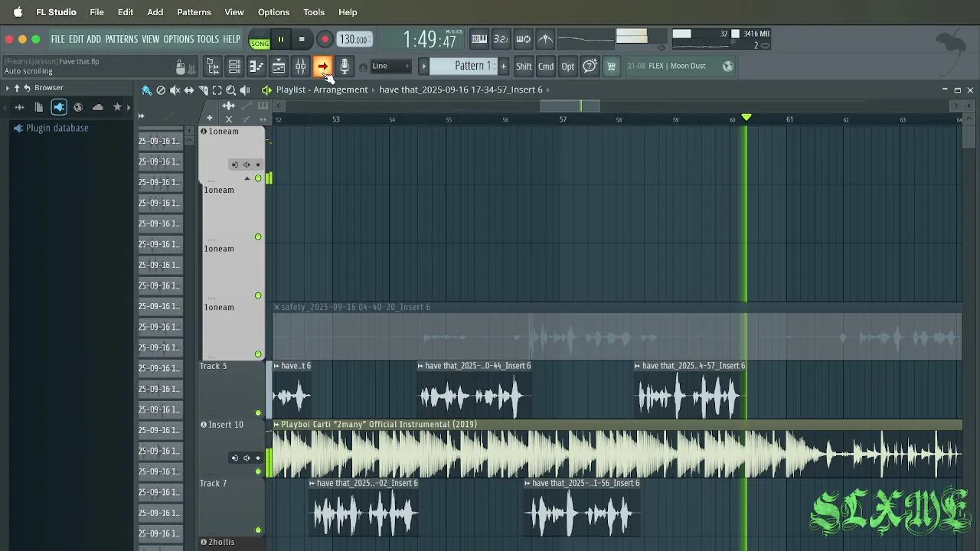
Task: Open the Tools menu in macOS menu bar
Action: click(314, 12)
